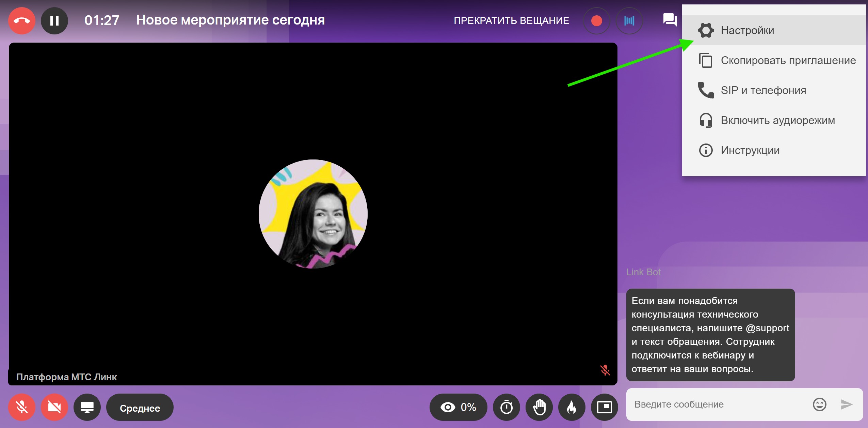This screenshot has height=428, width=868.
Task: Click the Введите сообщение input field
Action: (x=718, y=404)
